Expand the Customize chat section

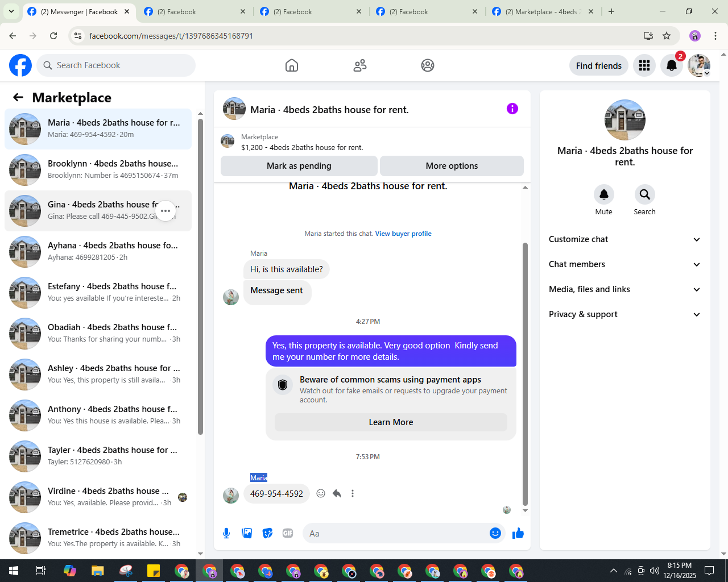(625, 239)
